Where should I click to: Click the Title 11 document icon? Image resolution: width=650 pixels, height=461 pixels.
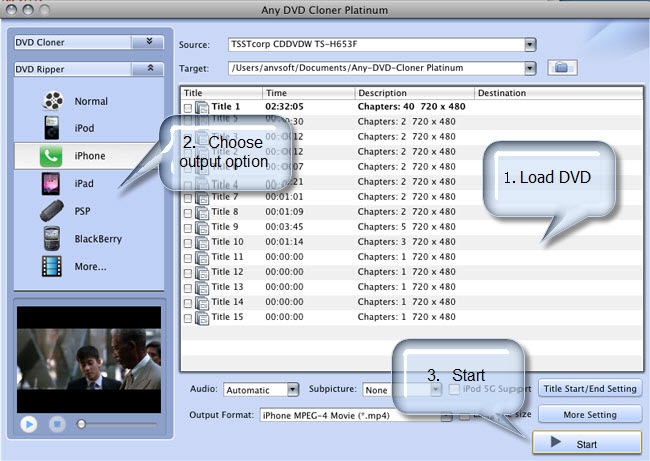(x=202, y=258)
